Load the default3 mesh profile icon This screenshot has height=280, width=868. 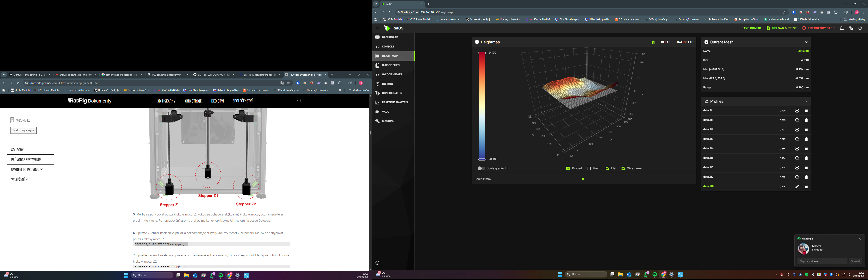[797, 139]
